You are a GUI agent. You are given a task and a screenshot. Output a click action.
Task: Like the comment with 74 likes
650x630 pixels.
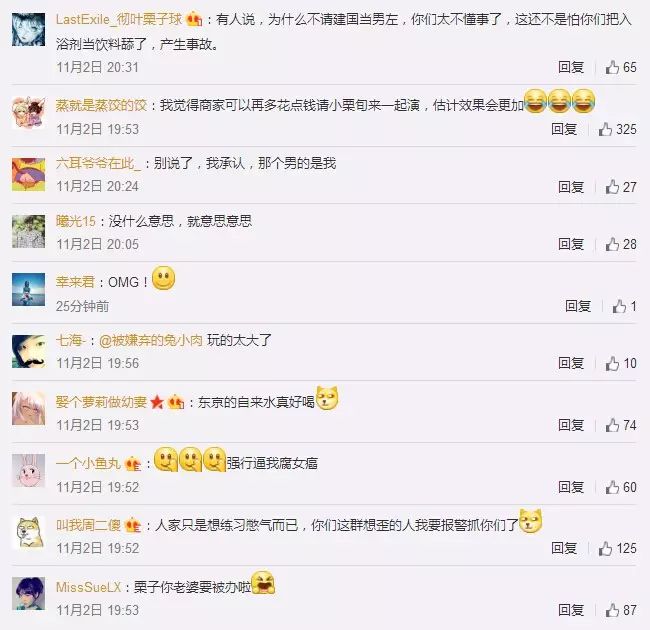[x=612, y=425]
